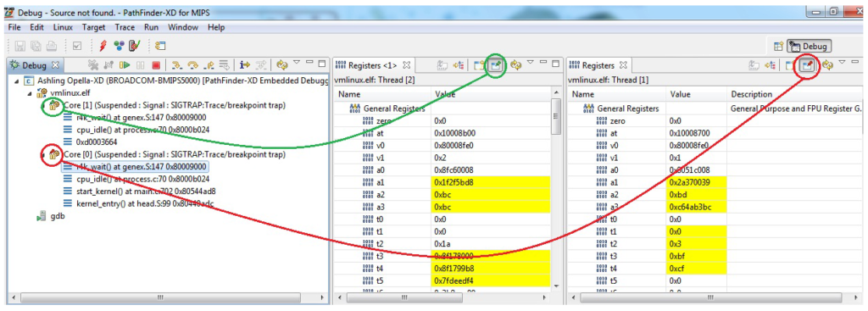Click the checkbox icon in main toolbar
This screenshot has width=868, height=311.
click(x=77, y=46)
